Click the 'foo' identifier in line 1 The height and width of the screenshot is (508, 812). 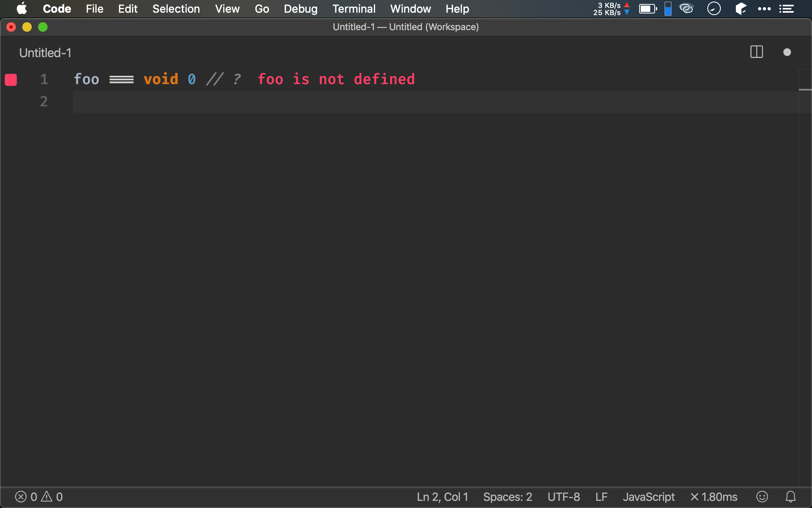[86, 79]
